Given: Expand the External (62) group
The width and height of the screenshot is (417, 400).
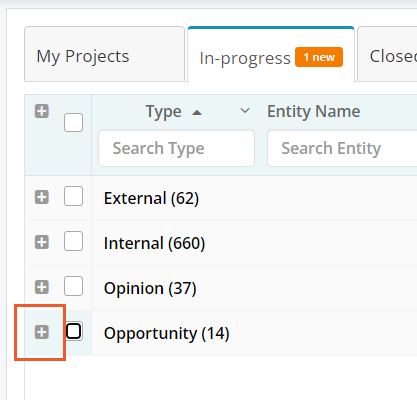Looking at the screenshot, I should point(42,197).
